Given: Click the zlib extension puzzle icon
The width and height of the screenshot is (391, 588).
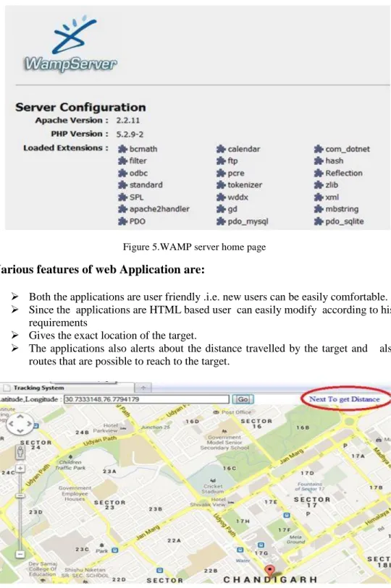Looking at the screenshot, I should click(319, 185).
